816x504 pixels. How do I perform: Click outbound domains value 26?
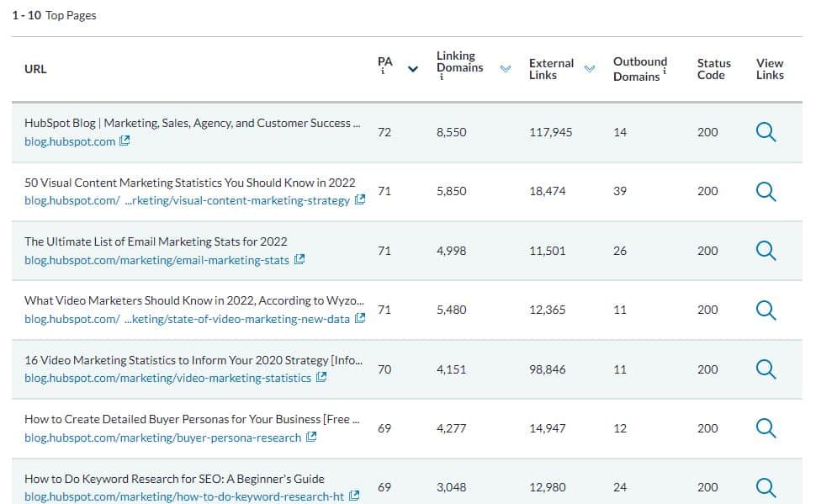pos(620,251)
